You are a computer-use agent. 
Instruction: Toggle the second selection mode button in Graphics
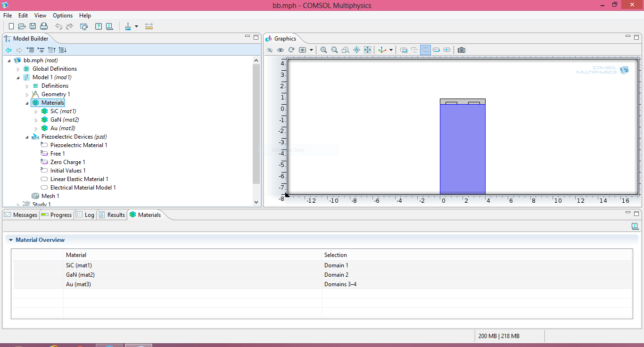click(414, 50)
